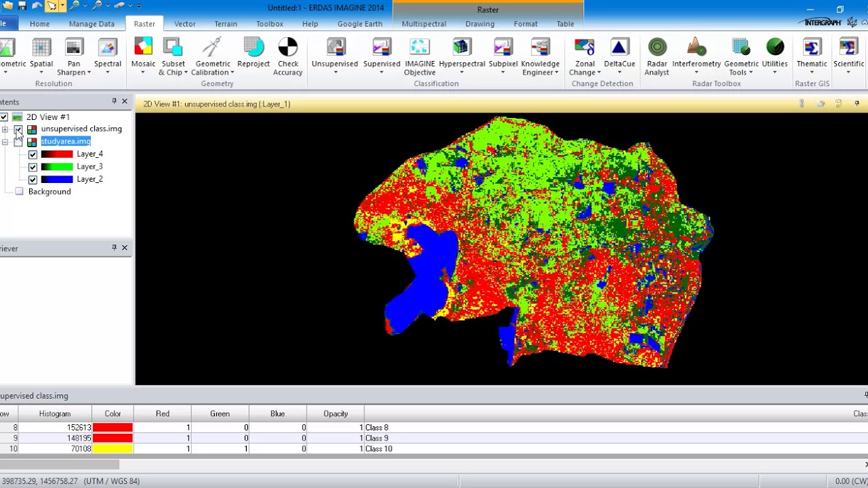Select the Zoom Out magnifier tool

click(x=97, y=5)
